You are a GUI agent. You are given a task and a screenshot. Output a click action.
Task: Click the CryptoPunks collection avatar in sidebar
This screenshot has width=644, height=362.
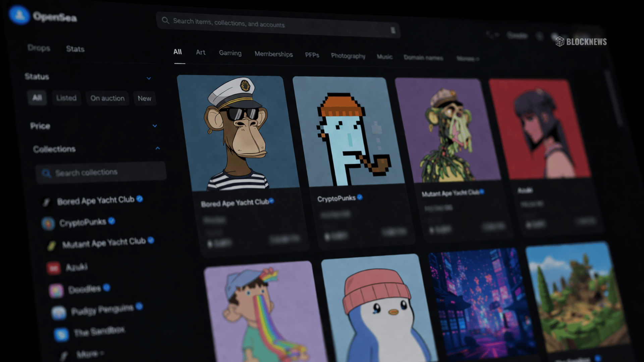coord(48,224)
